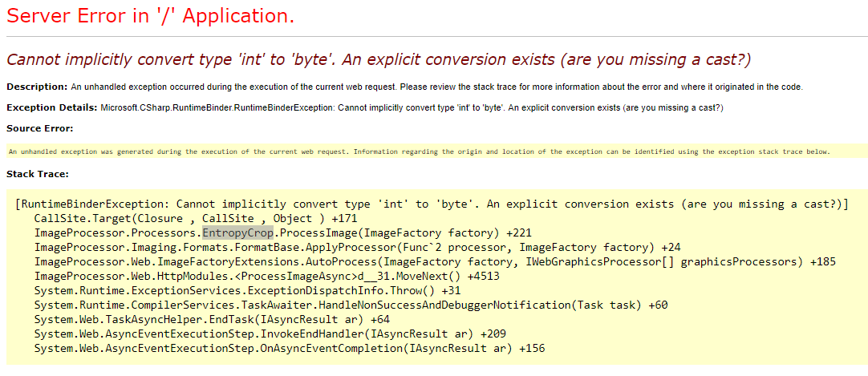
Task: Click the 'Server Error in '/' Application.' heading
Action: coord(150,16)
